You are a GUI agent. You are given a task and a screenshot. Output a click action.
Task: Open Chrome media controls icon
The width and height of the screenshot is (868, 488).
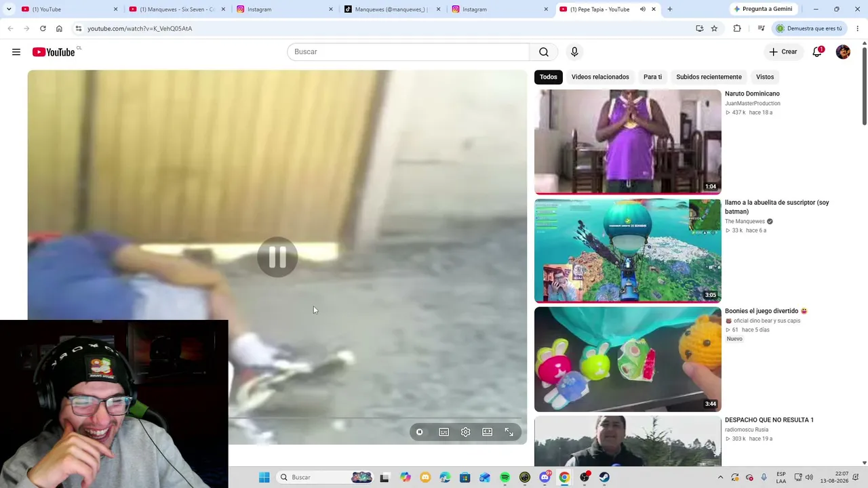point(761,28)
